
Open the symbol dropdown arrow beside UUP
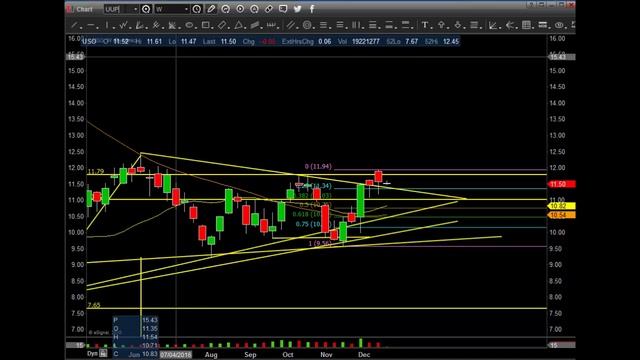[136, 9]
